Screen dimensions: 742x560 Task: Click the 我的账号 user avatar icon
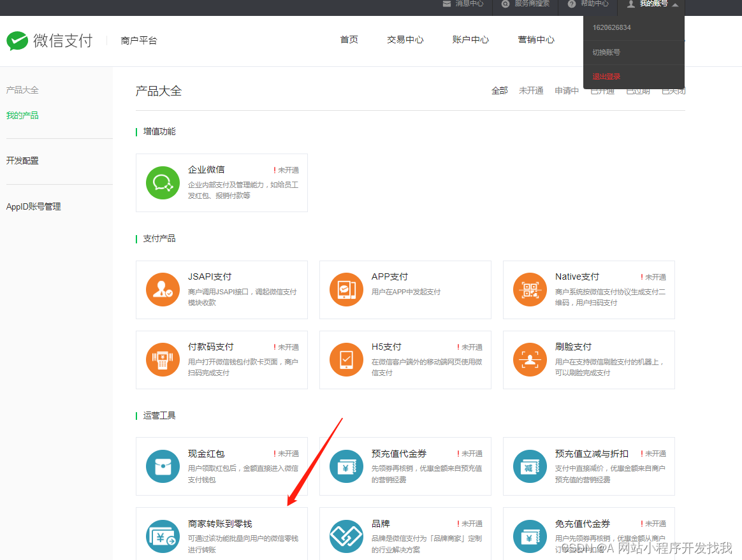pos(631,4)
